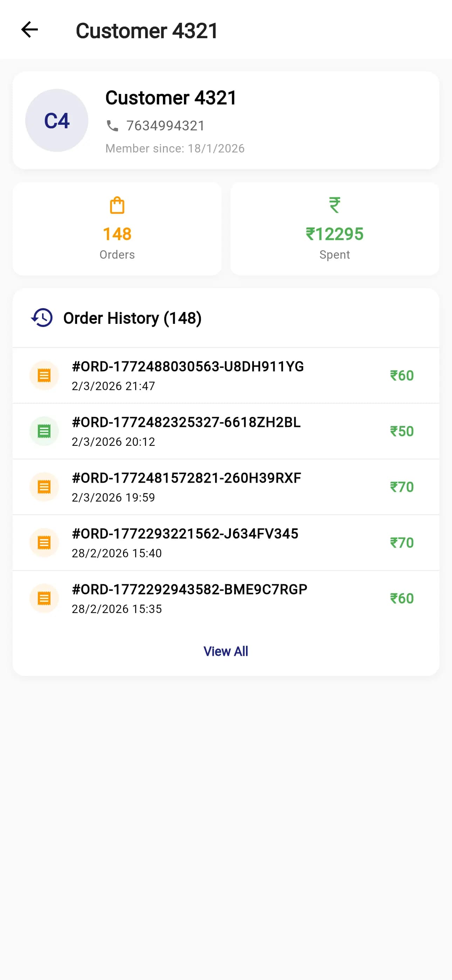Tap the Order History clock icon
452x980 pixels.
coord(42,318)
